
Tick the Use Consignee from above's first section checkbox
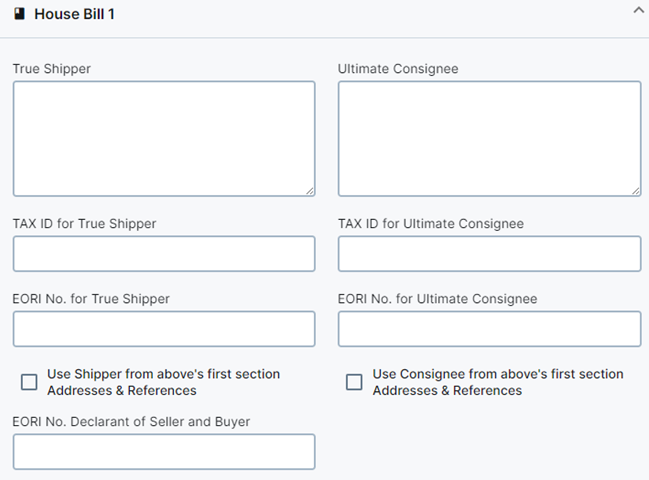[x=354, y=382]
